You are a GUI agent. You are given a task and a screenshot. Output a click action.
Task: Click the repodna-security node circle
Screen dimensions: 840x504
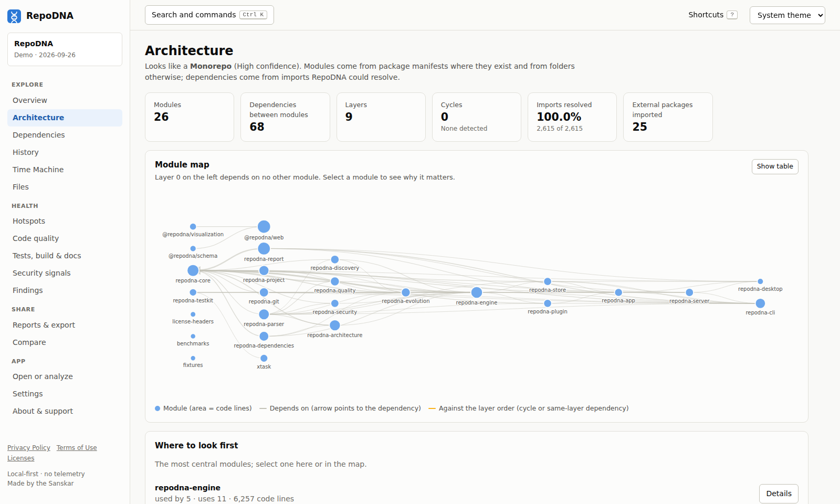(335, 303)
